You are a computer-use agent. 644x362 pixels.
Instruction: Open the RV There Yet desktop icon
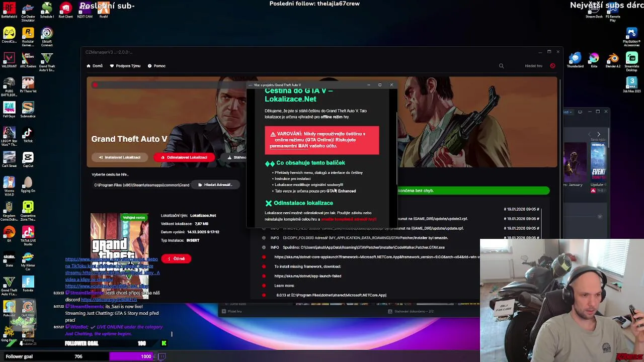pos(28,85)
